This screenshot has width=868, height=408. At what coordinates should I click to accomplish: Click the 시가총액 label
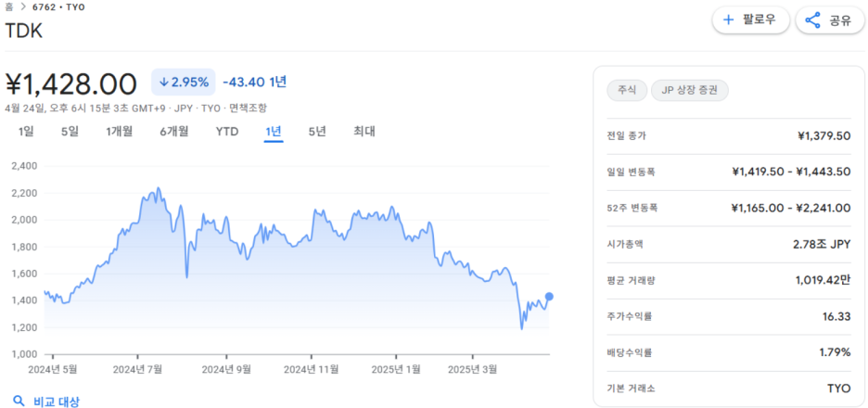click(x=626, y=244)
